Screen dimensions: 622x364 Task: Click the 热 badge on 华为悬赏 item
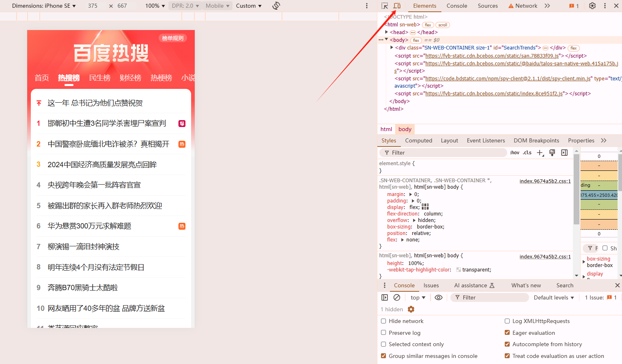(x=182, y=226)
